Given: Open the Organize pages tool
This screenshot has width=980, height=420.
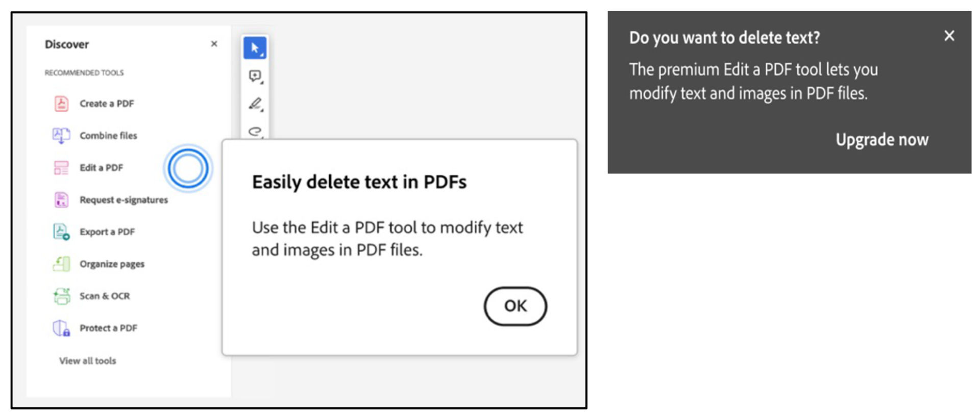Looking at the screenshot, I should coord(111,264).
